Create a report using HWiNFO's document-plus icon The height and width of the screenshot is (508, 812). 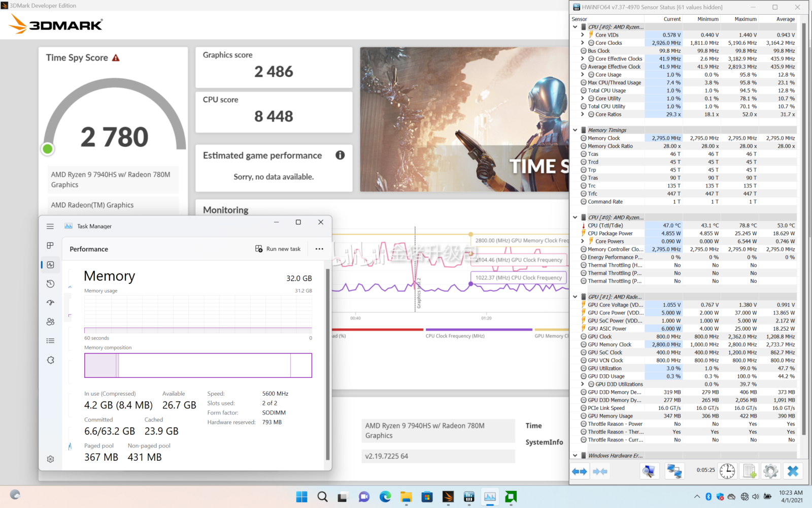(750, 470)
